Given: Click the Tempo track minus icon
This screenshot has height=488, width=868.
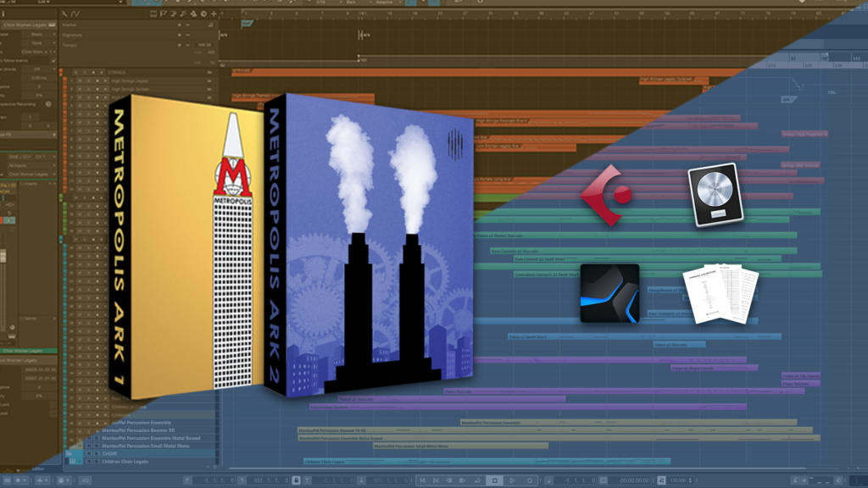Looking at the screenshot, I should click(x=187, y=45).
